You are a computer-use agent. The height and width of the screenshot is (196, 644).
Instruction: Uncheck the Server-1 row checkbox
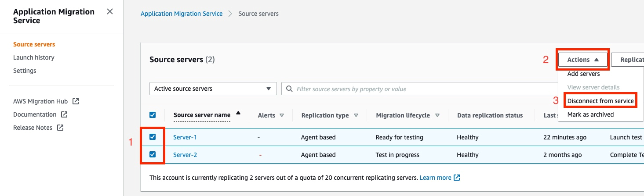tap(153, 137)
